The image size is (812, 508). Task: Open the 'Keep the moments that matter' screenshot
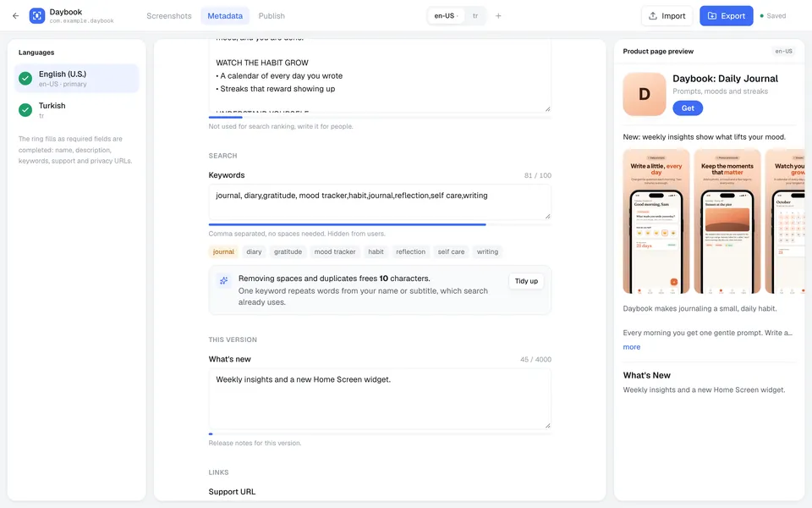pos(727,221)
